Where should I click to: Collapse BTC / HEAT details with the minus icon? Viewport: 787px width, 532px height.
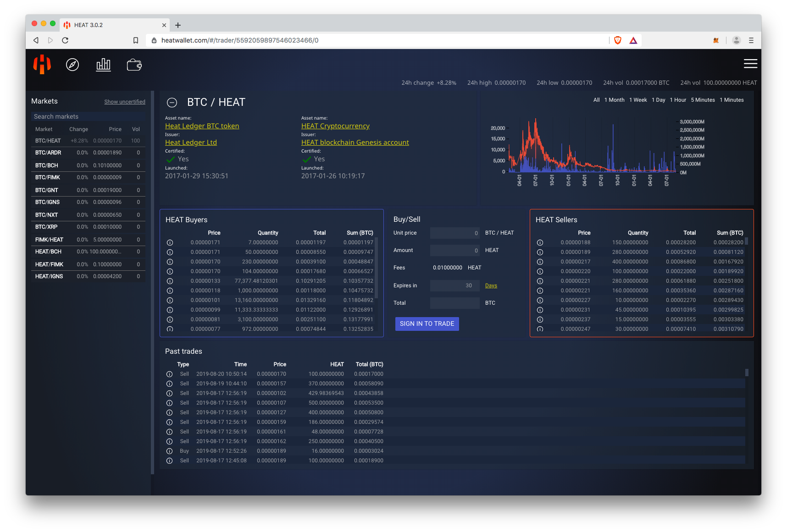click(172, 103)
